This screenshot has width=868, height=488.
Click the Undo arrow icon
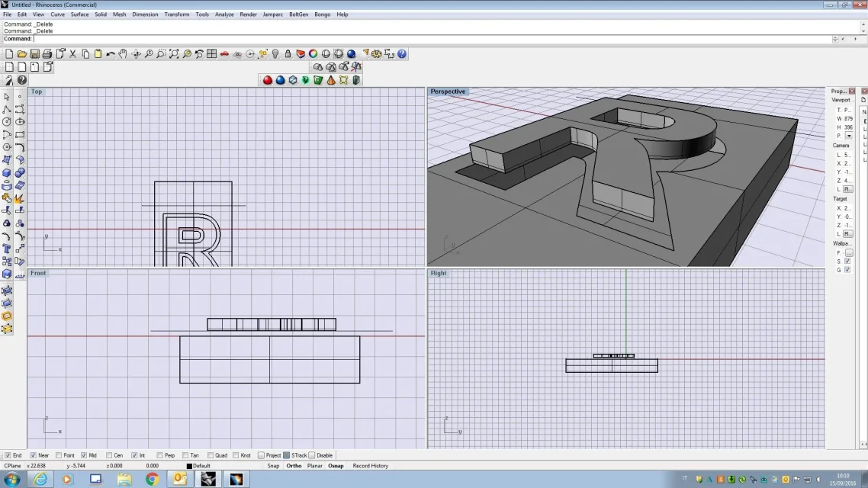111,54
